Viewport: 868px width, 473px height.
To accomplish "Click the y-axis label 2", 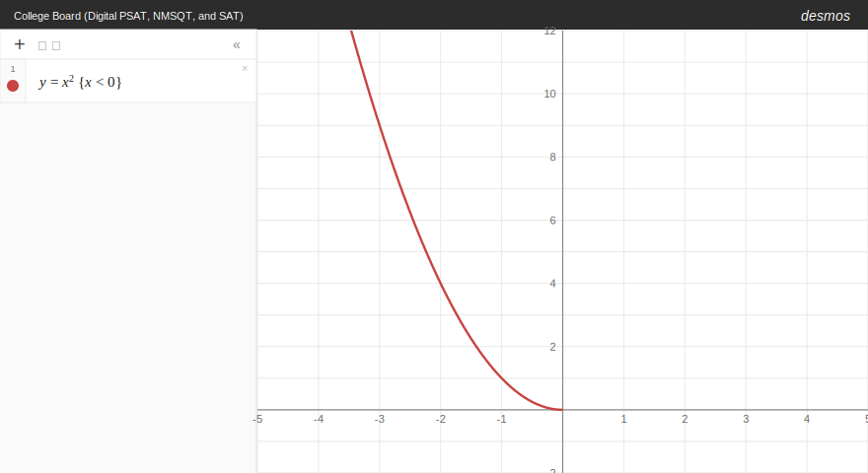I will coord(552,347).
